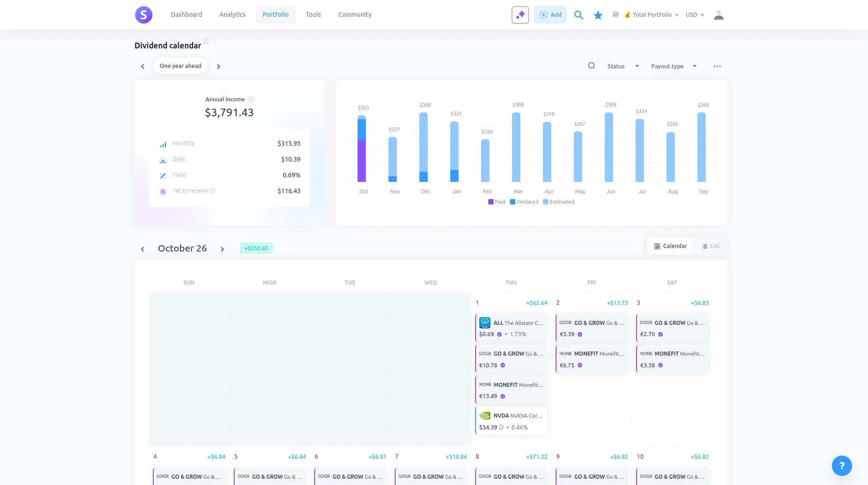Click the purple S logo icon
The image size is (868, 485).
144,15
